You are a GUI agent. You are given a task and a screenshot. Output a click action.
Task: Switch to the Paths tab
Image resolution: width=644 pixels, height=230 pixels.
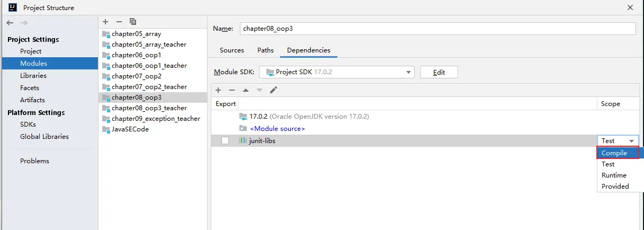(x=265, y=50)
